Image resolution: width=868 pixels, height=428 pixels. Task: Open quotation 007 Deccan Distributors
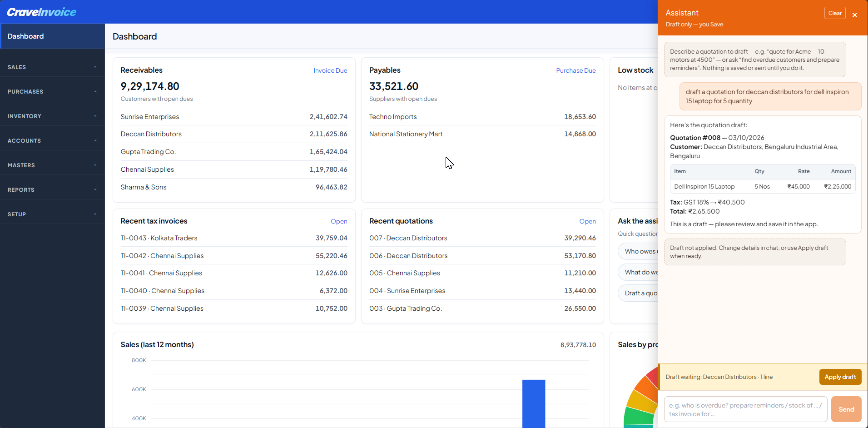(x=482, y=238)
